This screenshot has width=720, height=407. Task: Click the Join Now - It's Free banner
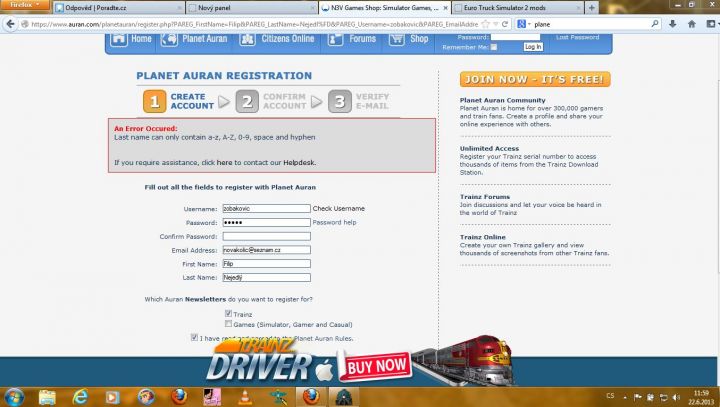pos(535,79)
